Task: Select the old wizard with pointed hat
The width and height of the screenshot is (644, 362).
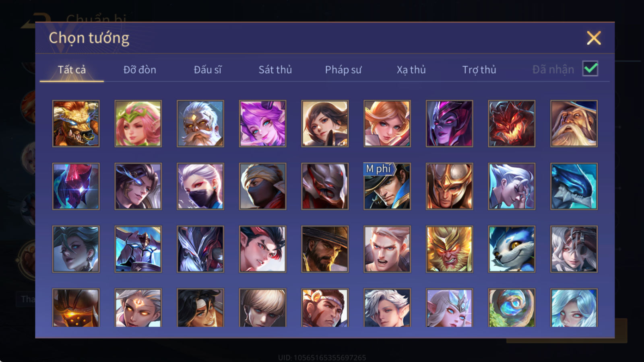Action: tap(574, 123)
